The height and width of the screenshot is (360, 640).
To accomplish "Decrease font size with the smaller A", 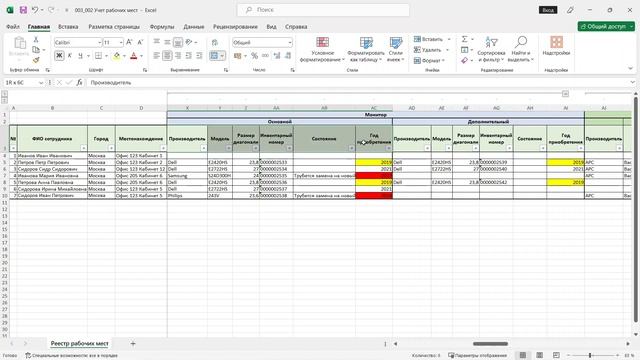I will [x=140, y=42].
